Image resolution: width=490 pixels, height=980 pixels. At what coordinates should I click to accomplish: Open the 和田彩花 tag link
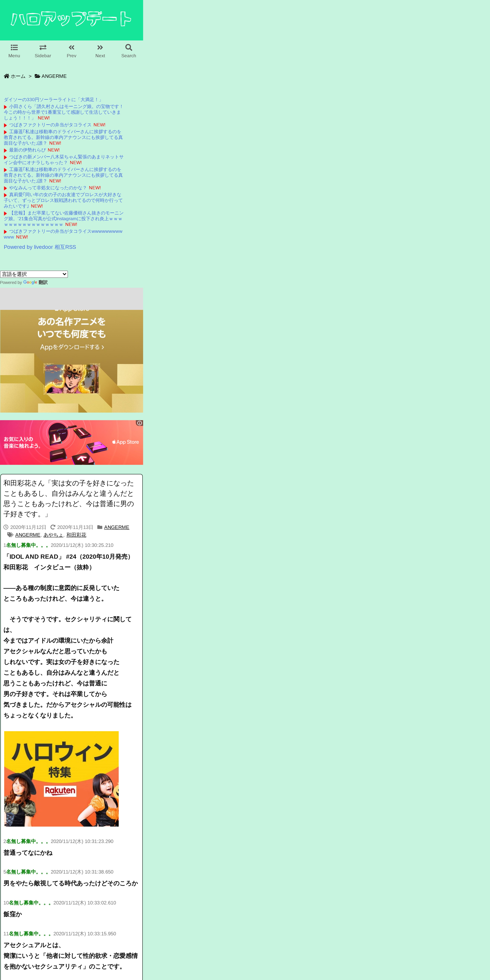[x=76, y=535]
